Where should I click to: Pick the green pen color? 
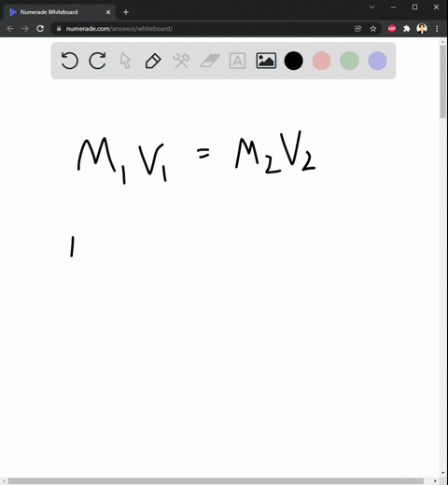[349, 61]
